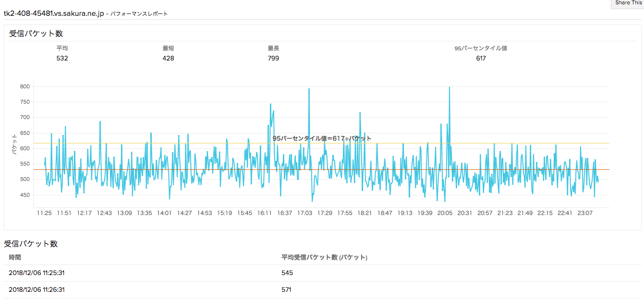Click the Share This button
644x300 pixels.
[628, 3]
